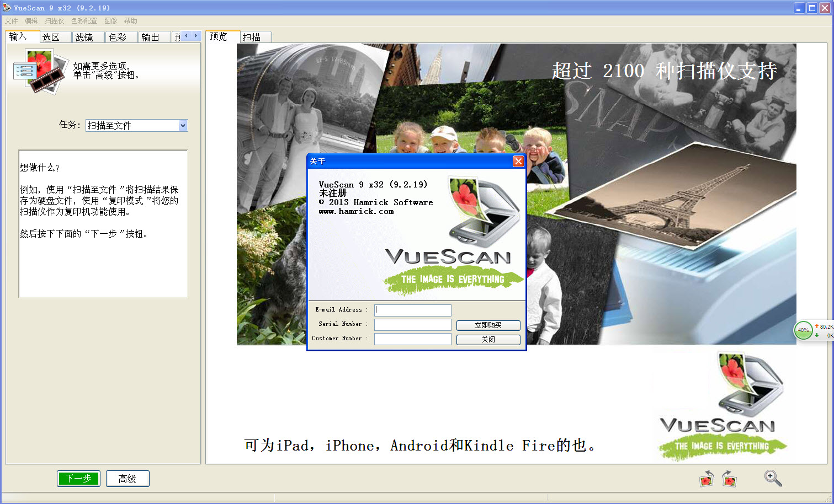Click www.hamrick.com text in About dialog
The image size is (834, 504).
pos(356,211)
